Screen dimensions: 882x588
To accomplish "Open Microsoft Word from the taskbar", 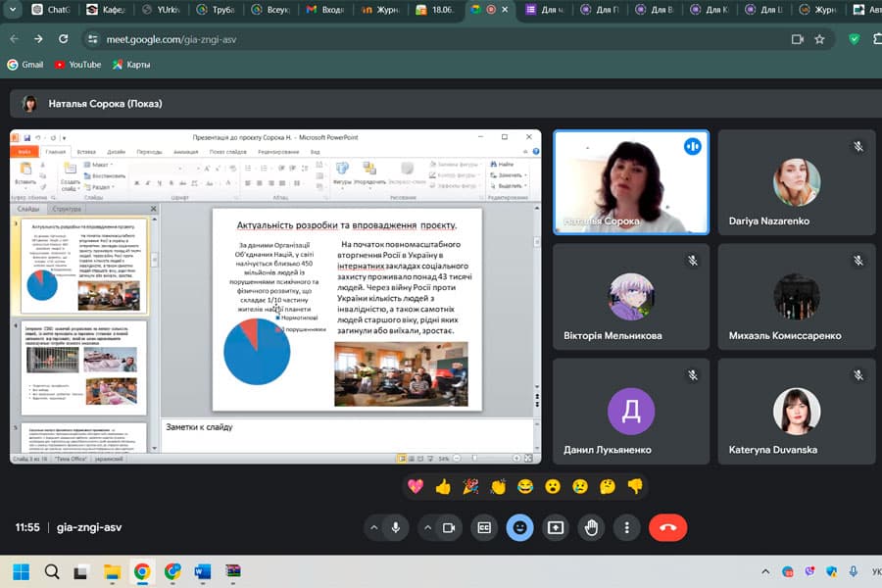I will pyautogui.click(x=203, y=571).
